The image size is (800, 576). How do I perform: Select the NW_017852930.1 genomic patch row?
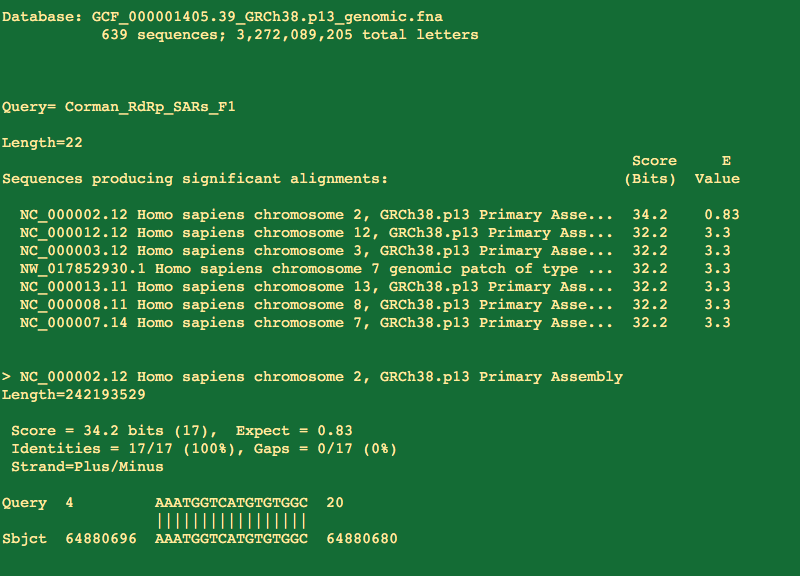[x=375, y=268]
